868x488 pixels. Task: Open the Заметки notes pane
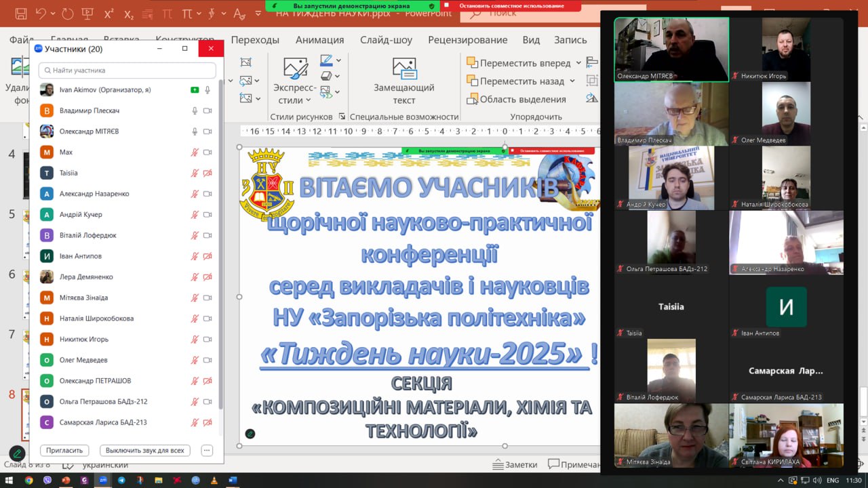[x=514, y=464]
